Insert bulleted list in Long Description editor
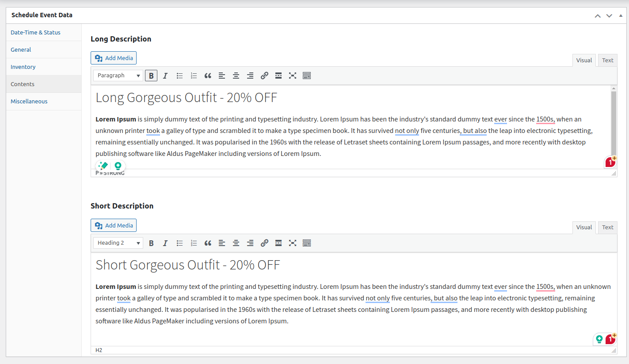The width and height of the screenshot is (629, 364). point(179,76)
